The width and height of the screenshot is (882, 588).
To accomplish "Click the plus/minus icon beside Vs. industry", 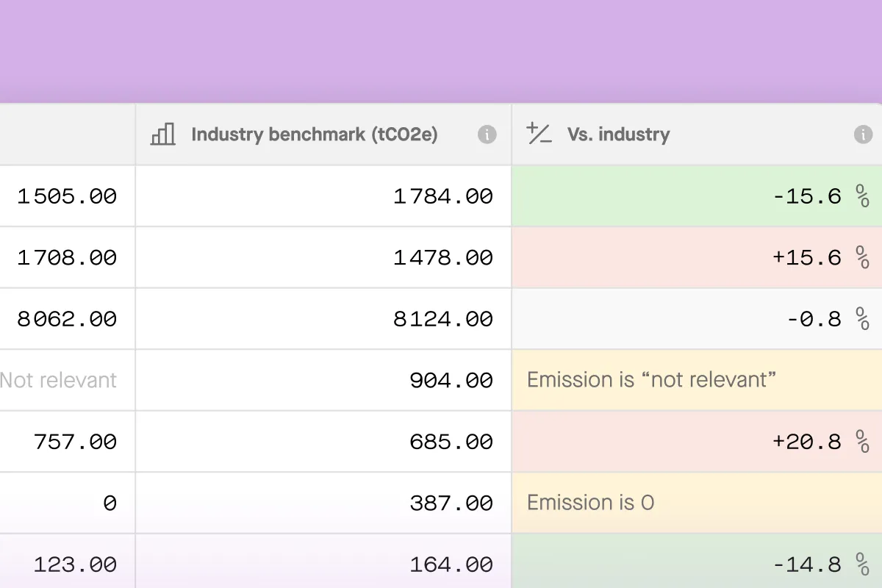I will tap(539, 135).
